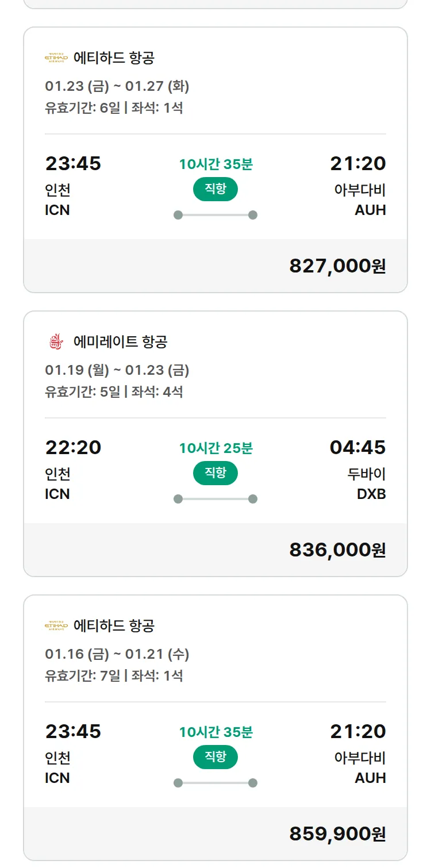Click the 유효기간: 7일 seat info line
The image size is (431, 868).
click(114, 675)
